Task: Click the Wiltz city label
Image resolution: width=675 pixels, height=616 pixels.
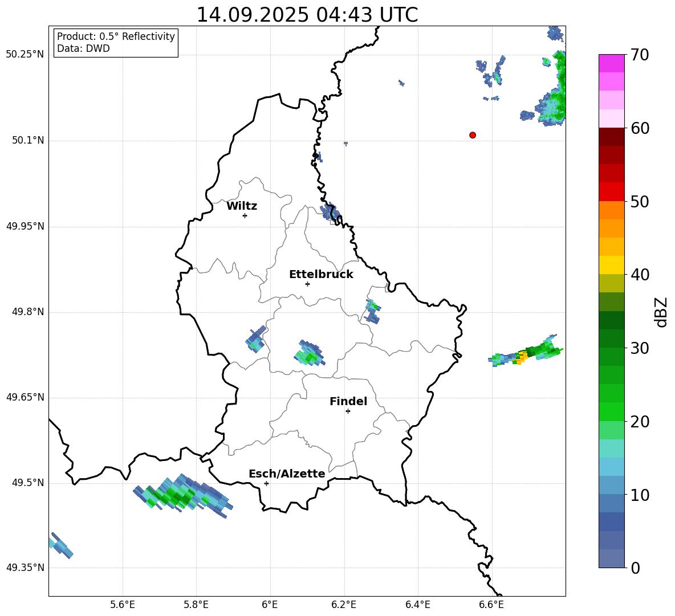Action: 242,206
